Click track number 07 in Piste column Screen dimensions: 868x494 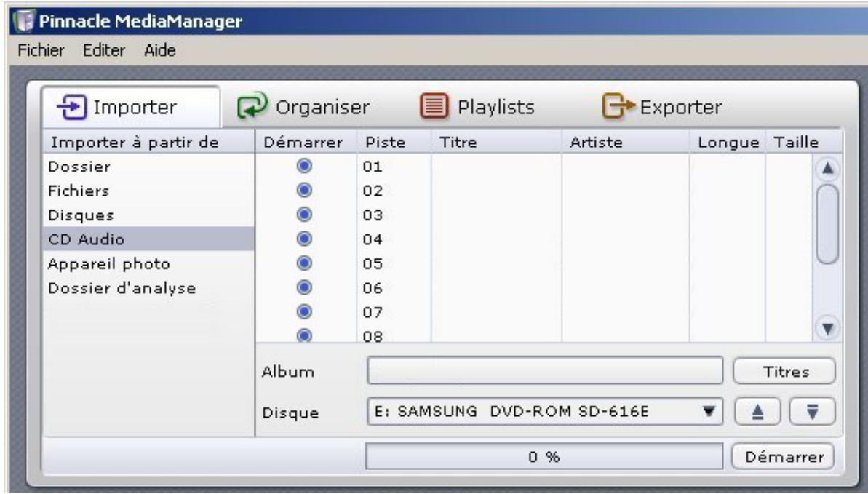point(373,313)
